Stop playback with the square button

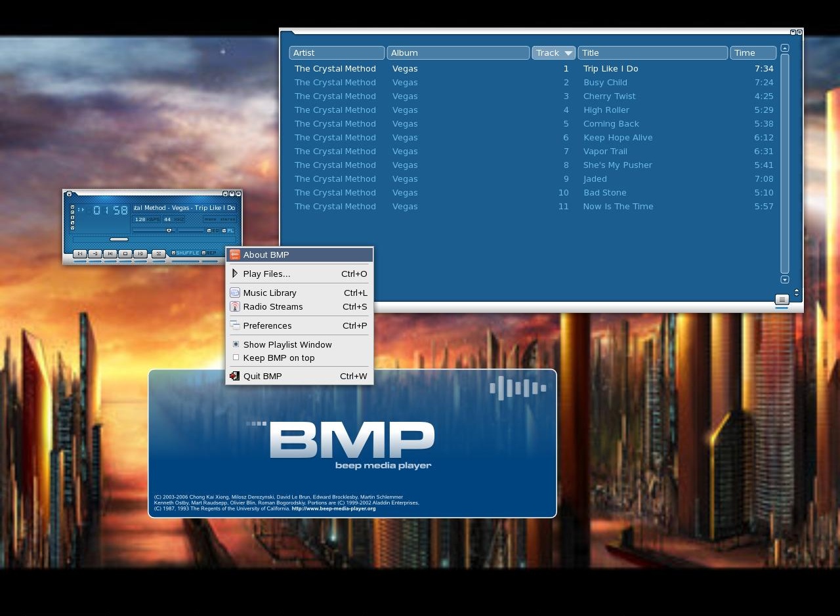(x=125, y=254)
